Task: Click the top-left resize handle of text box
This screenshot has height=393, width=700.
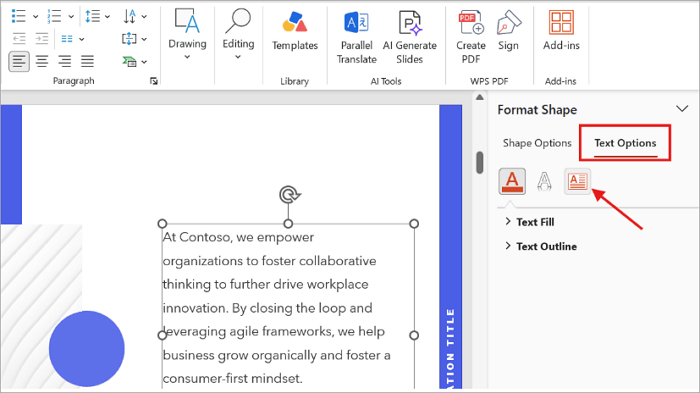Action: (x=162, y=223)
